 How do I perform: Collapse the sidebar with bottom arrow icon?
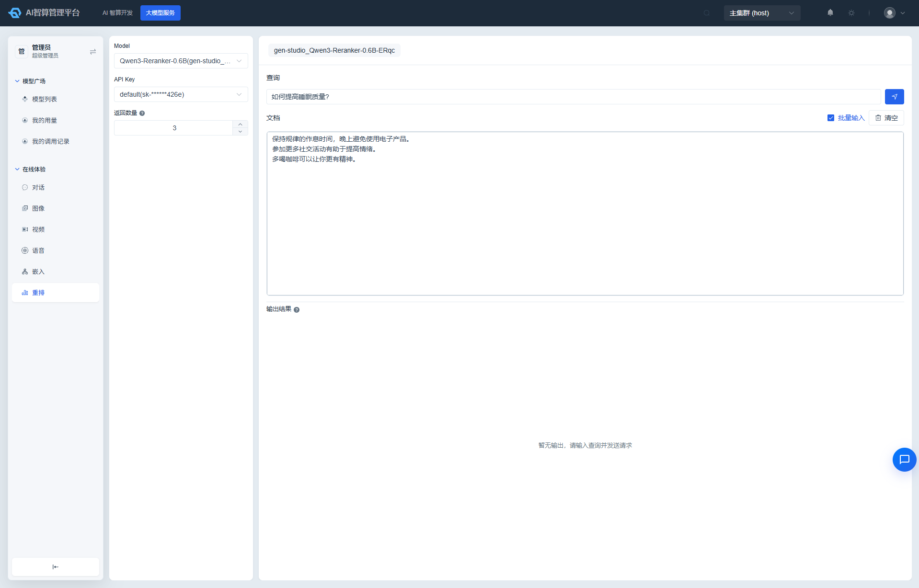[56, 567]
